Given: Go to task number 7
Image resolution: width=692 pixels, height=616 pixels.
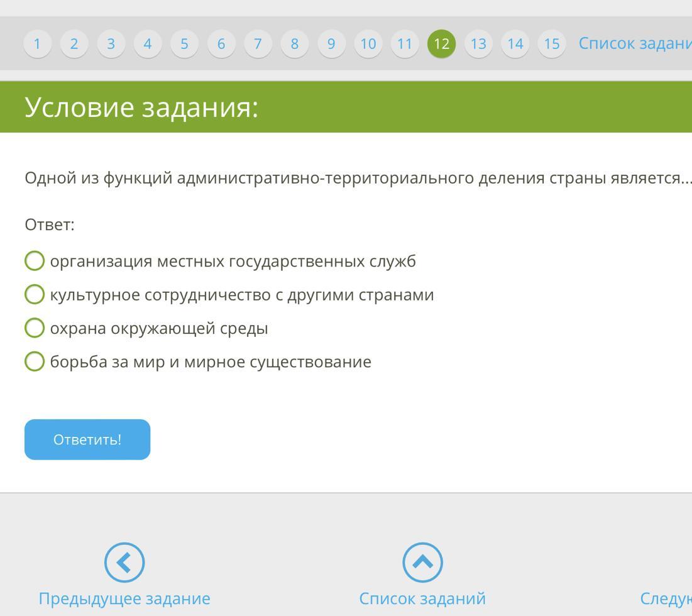Looking at the screenshot, I should 258,43.
